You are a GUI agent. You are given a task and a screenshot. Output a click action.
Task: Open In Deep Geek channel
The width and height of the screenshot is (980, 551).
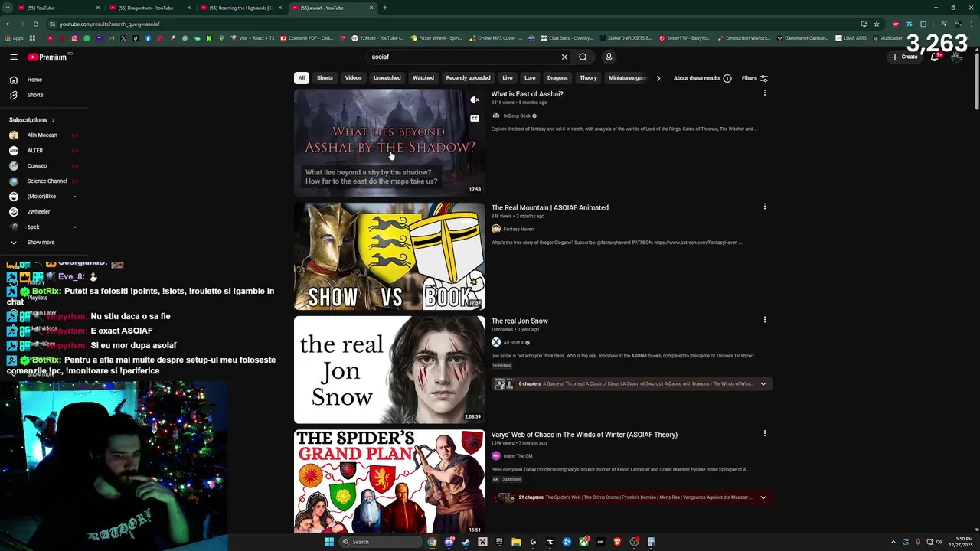(517, 116)
